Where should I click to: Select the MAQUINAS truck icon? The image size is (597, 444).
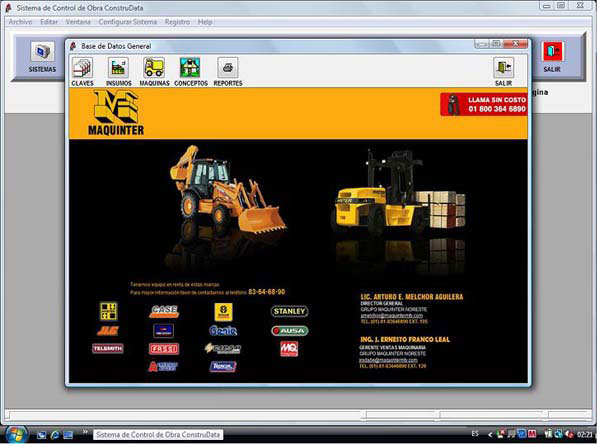click(154, 68)
